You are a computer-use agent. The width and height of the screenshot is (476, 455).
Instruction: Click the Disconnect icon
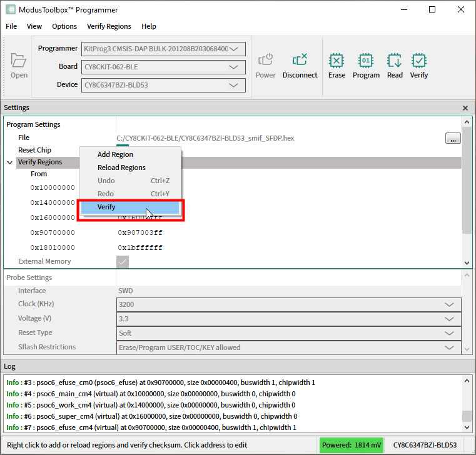tap(300, 61)
